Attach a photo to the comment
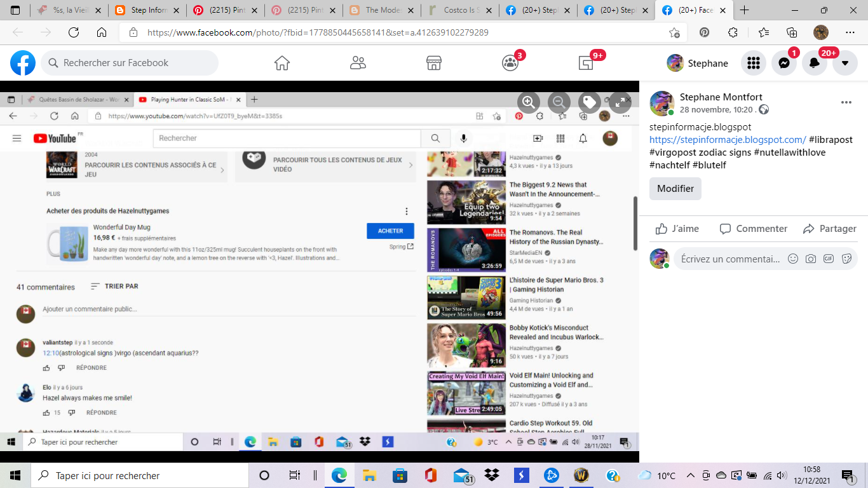This screenshot has width=868, height=488. 811,259
